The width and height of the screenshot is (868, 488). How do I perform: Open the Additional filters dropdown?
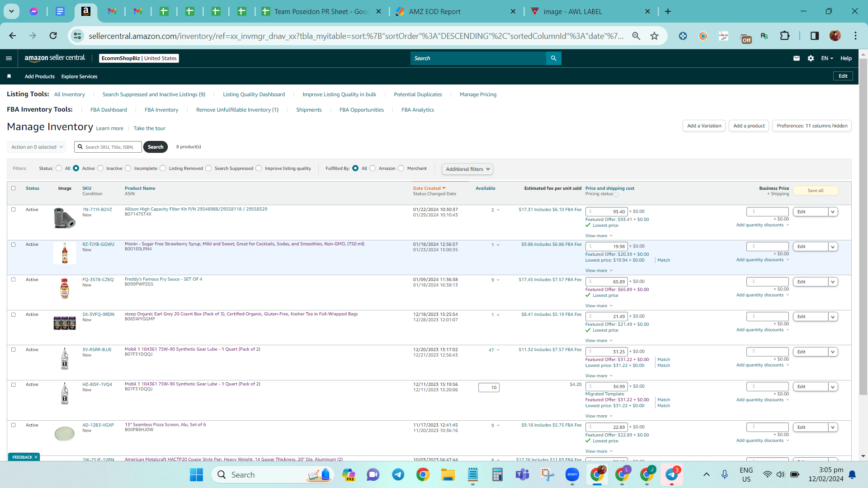[x=467, y=169]
